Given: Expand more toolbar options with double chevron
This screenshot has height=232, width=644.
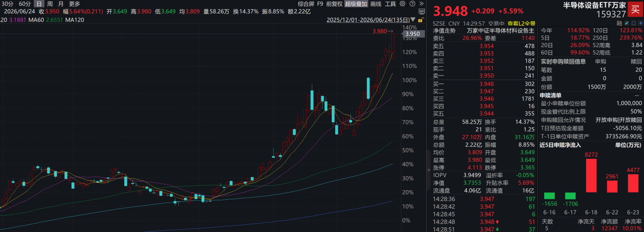Looking at the screenshot, I should tap(421, 4).
